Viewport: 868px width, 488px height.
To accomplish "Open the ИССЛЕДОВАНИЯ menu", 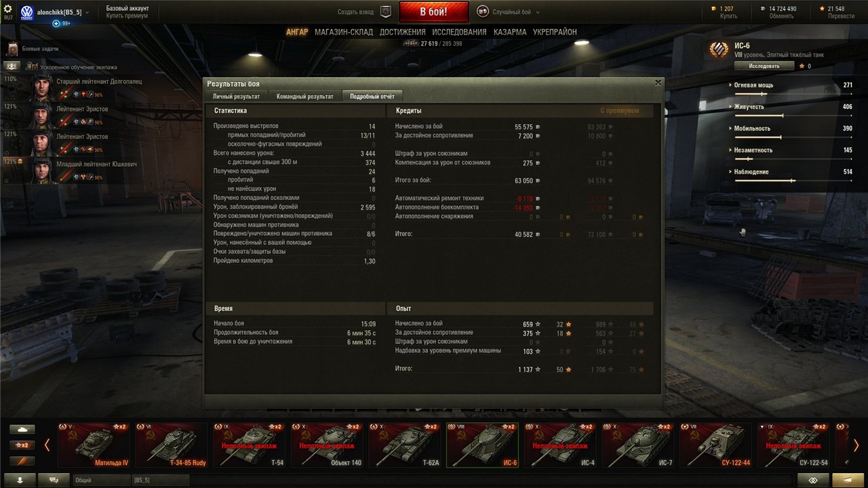I will click(459, 32).
